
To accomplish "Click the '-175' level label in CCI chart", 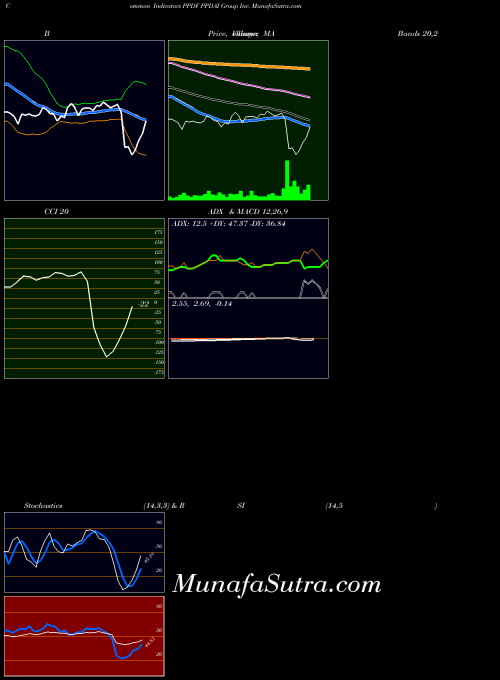I will (159, 372).
